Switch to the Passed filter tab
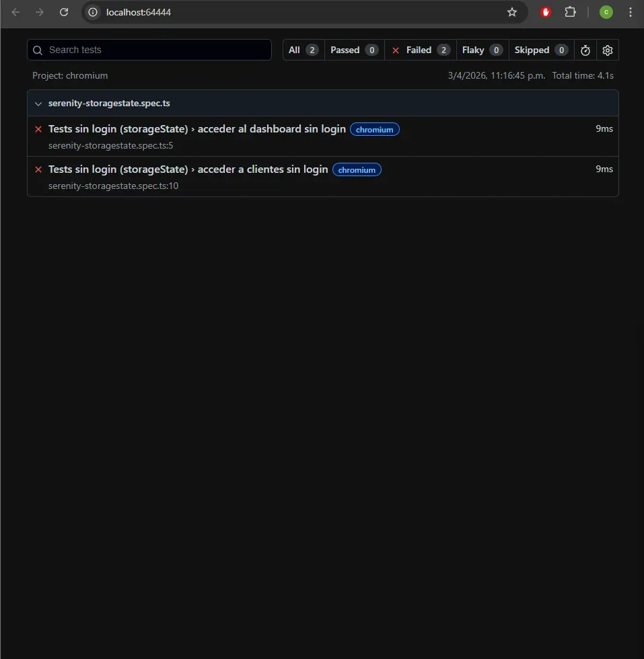 [x=345, y=50]
